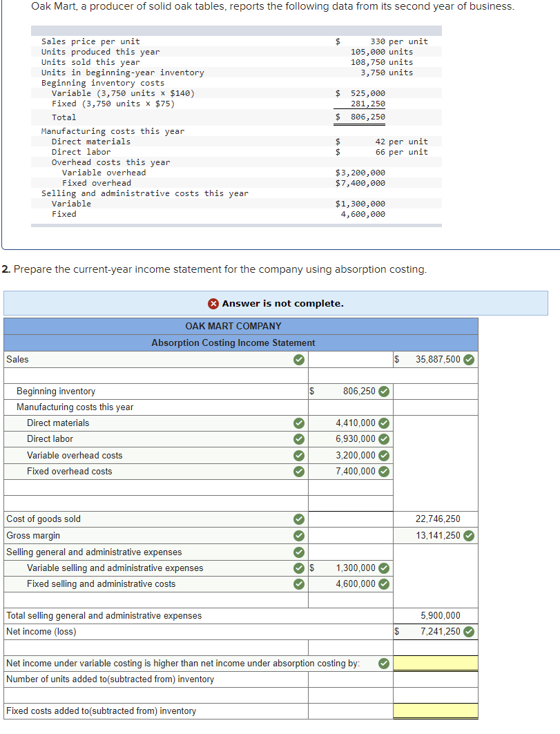Click the green check beside 1,300,000
560x734 pixels.
tap(384, 568)
